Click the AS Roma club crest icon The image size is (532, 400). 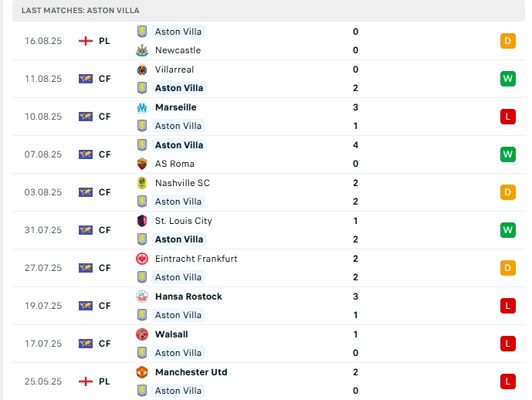(x=142, y=164)
